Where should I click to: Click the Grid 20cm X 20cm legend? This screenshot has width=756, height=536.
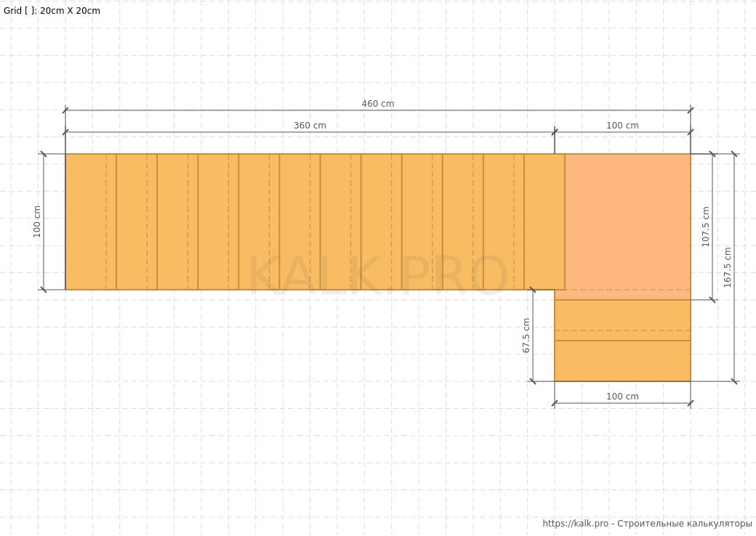52,11
